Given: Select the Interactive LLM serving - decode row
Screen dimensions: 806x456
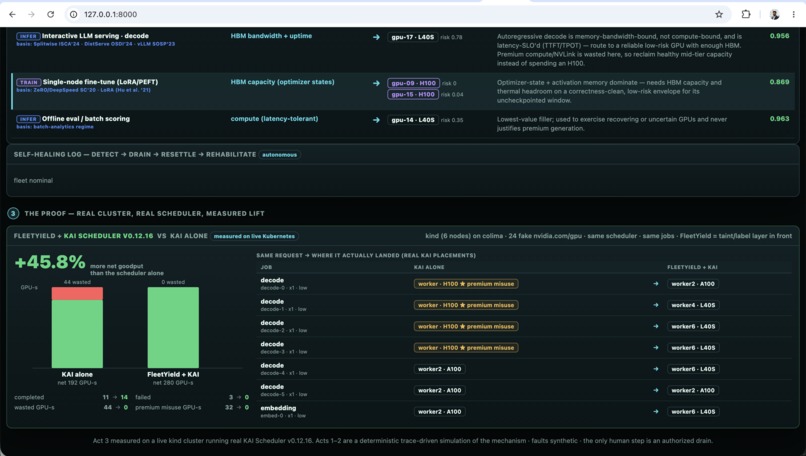Looking at the screenshot, I should (403, 49).
